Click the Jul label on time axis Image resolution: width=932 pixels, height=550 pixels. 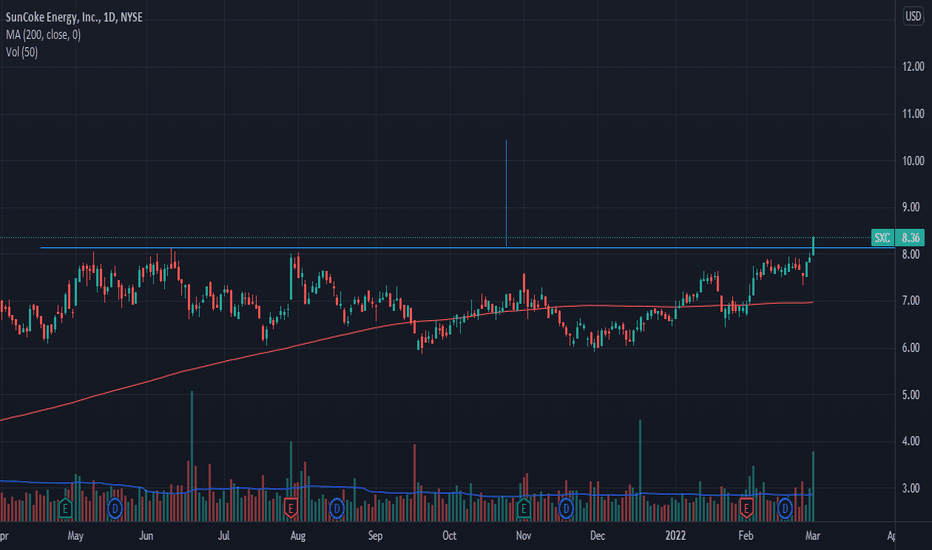(223, 536)
